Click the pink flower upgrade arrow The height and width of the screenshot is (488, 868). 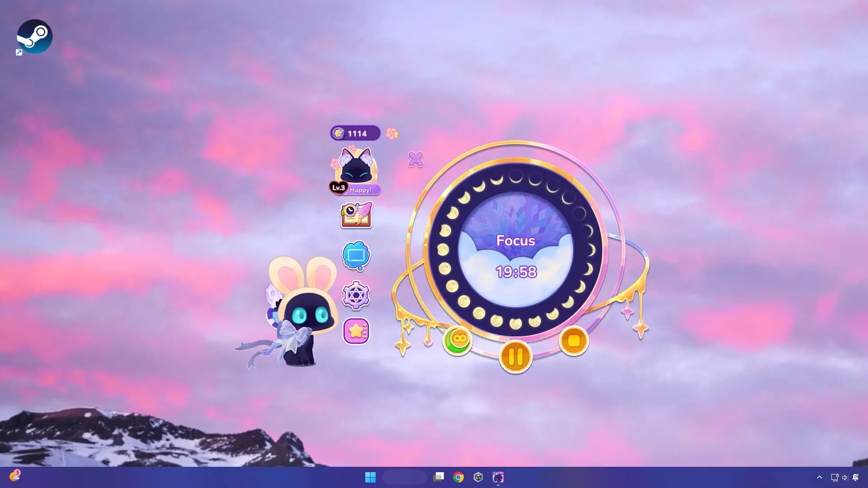pos(393,134)
